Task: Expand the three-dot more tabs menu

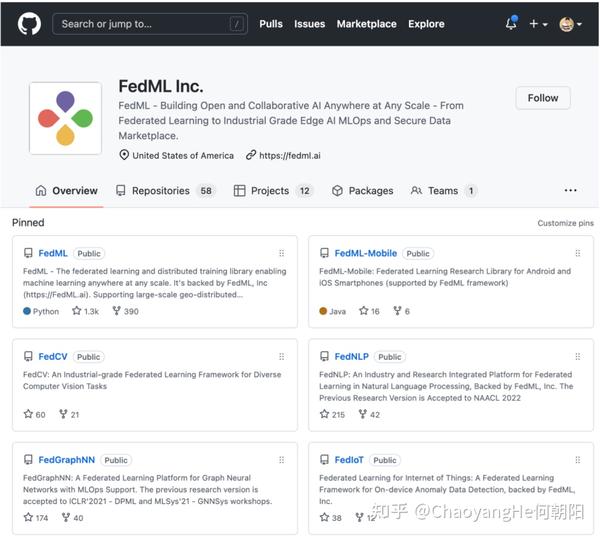Action: [x=570, y=190]
